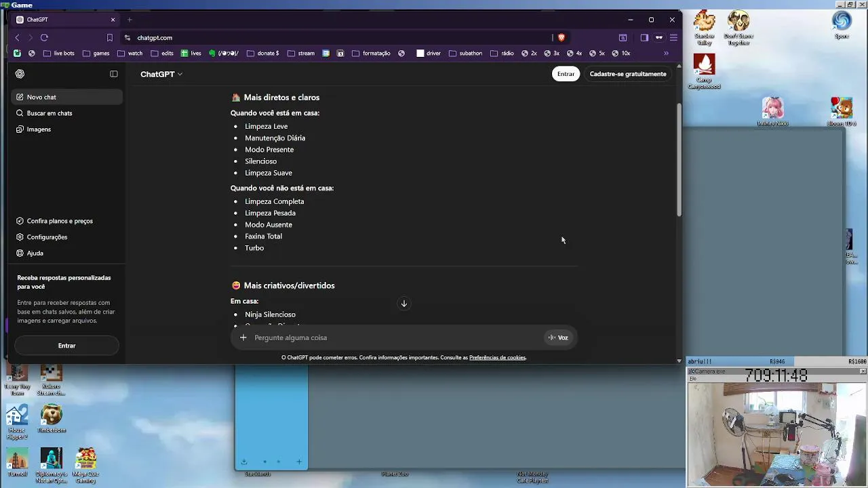Open Diplomacy is Not an Option shortcut
Screen dimensions: 868x488
[52, 466]
